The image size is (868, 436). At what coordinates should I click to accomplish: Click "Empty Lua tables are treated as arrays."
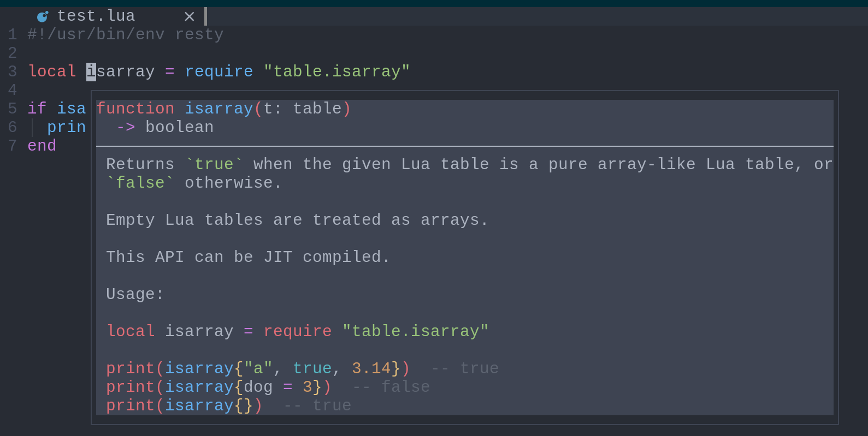[x=297, y=220]
